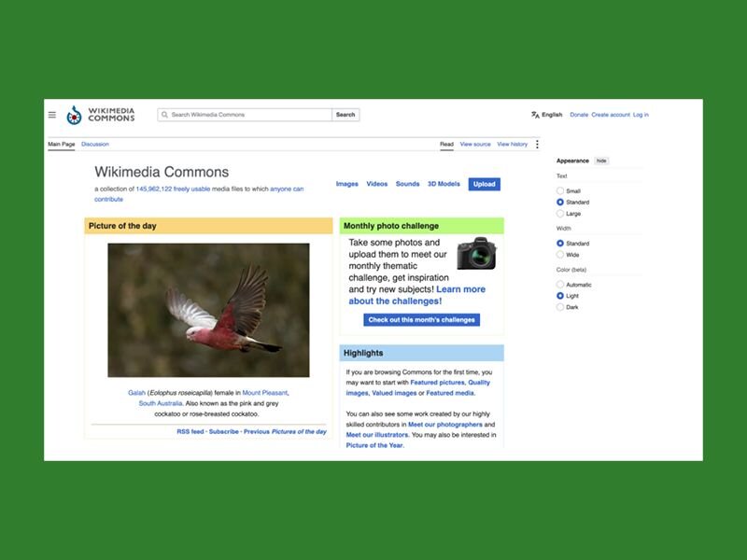Image resolution: width=747 pixels, height=560 pixels.
Task: Open the South Australia link
Action: tap(160, 403)
